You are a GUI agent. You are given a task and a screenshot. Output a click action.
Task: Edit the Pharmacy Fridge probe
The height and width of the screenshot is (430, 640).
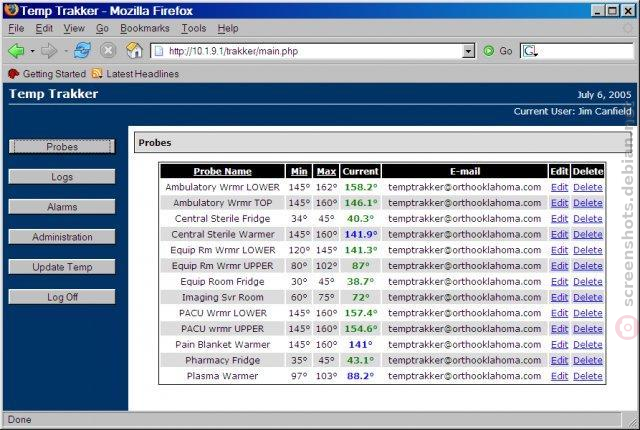(559, 360)
